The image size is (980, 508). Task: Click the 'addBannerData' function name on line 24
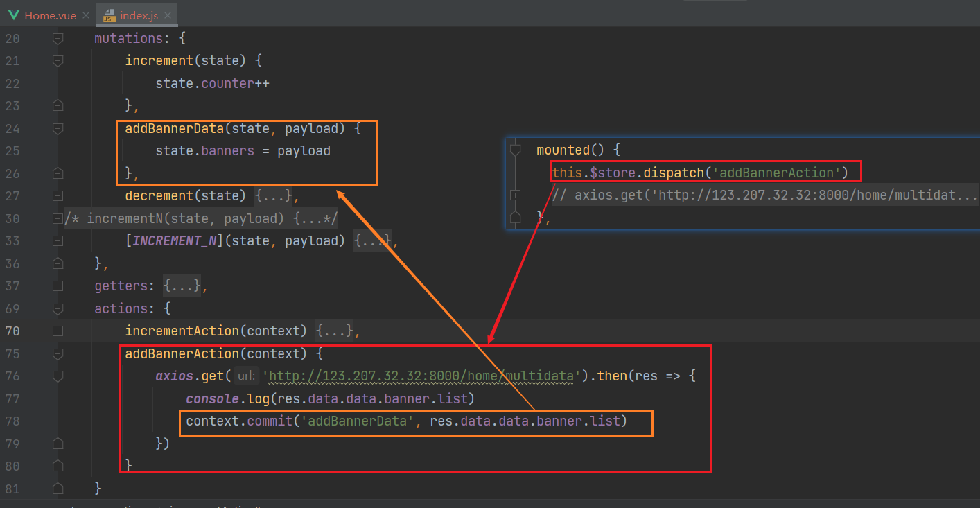pos(175,128)
